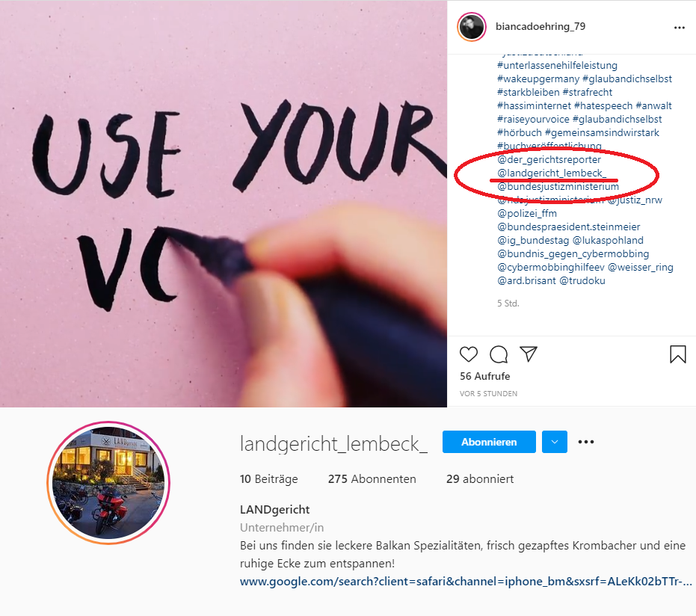Open comments with the speech bubble icon
This screenshot has width=696, height=616.
click(x=499, y=354)
